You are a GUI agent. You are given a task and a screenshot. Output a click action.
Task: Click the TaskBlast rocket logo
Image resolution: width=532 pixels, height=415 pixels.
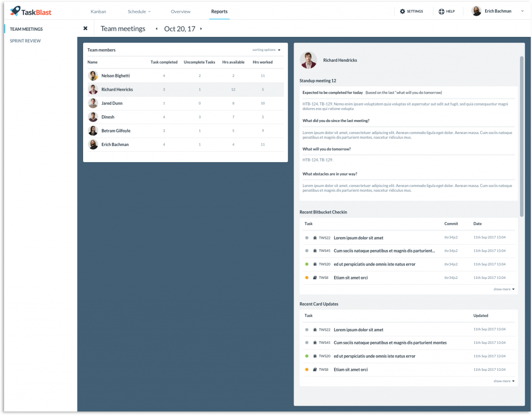pyautogui.click(x=15, y=11)
